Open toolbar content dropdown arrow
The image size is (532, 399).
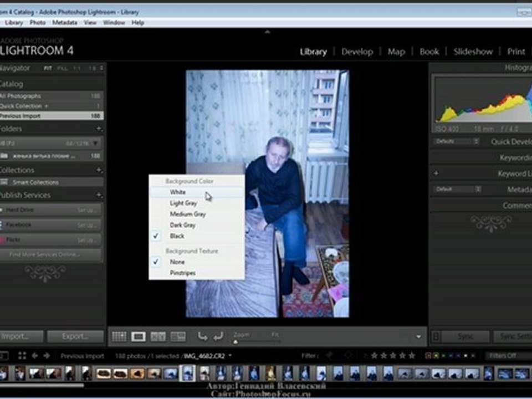click(x=418, y=336)
